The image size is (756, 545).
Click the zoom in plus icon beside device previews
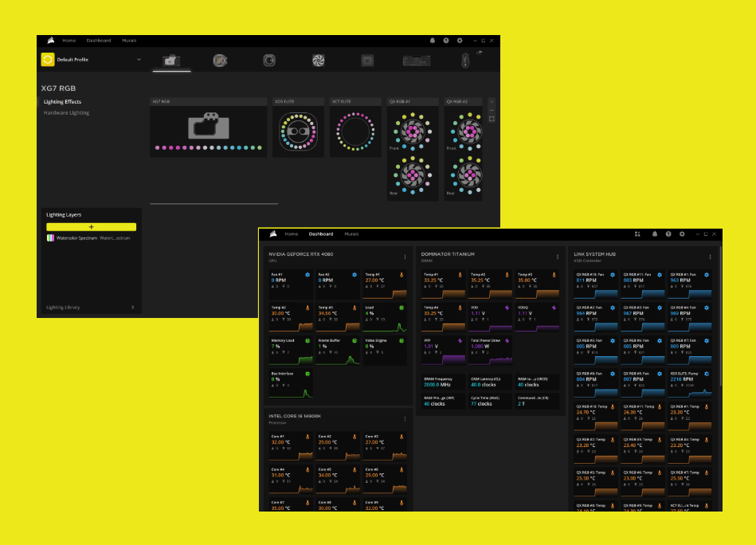click(492, 102)
